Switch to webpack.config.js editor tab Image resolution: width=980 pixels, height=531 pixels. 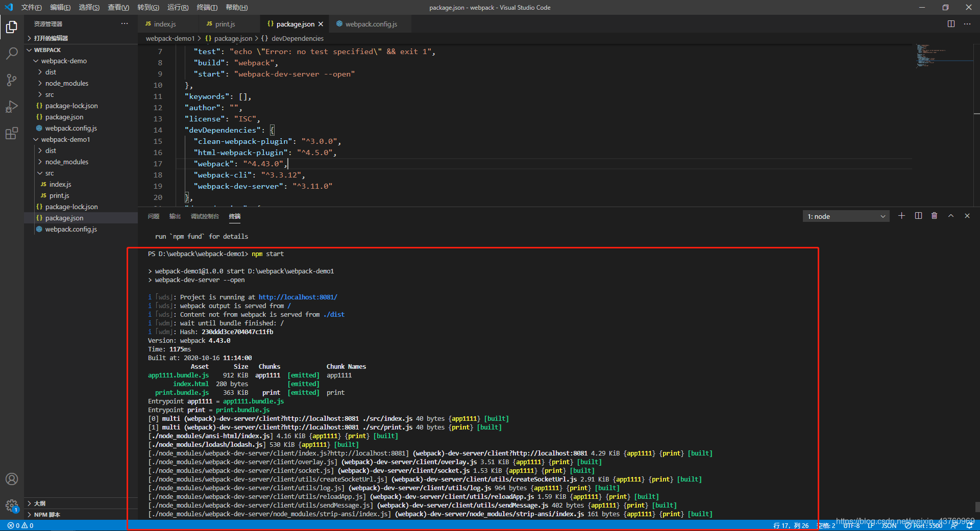coord(371,24)
